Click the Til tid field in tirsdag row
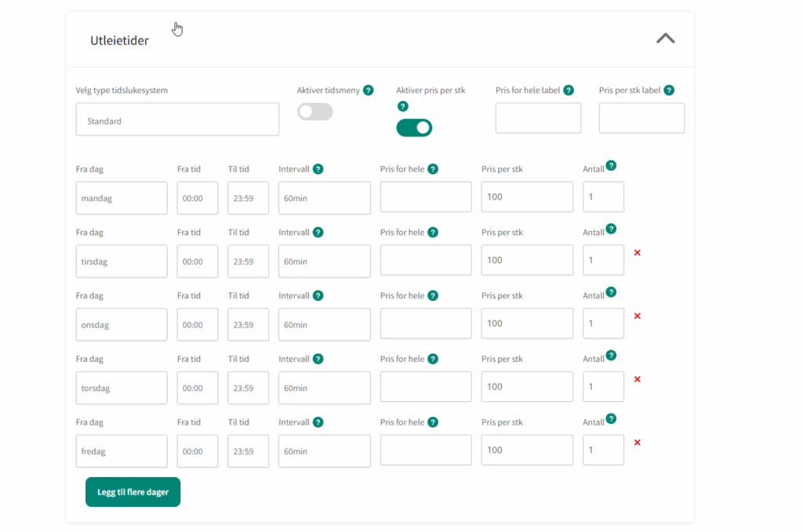The width and height of the screenshot is (803, 532). click(248, 261)
